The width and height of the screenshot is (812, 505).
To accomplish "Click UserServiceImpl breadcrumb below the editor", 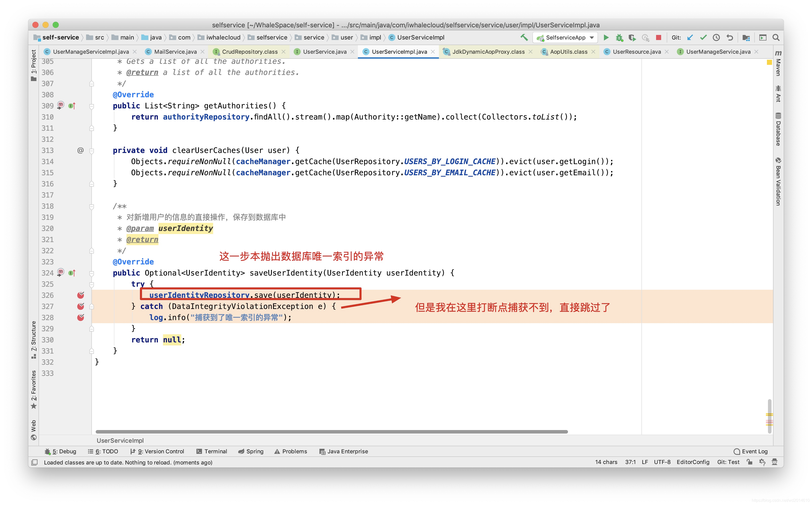I will click(x=120, y=440).
